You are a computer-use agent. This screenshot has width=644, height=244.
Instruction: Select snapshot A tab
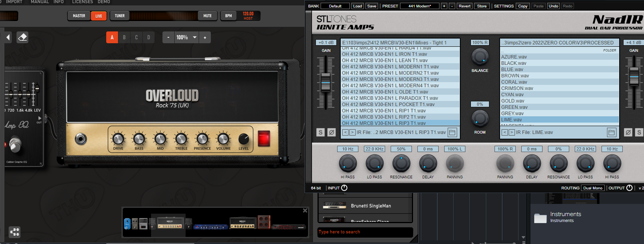[x=112, y=37]
